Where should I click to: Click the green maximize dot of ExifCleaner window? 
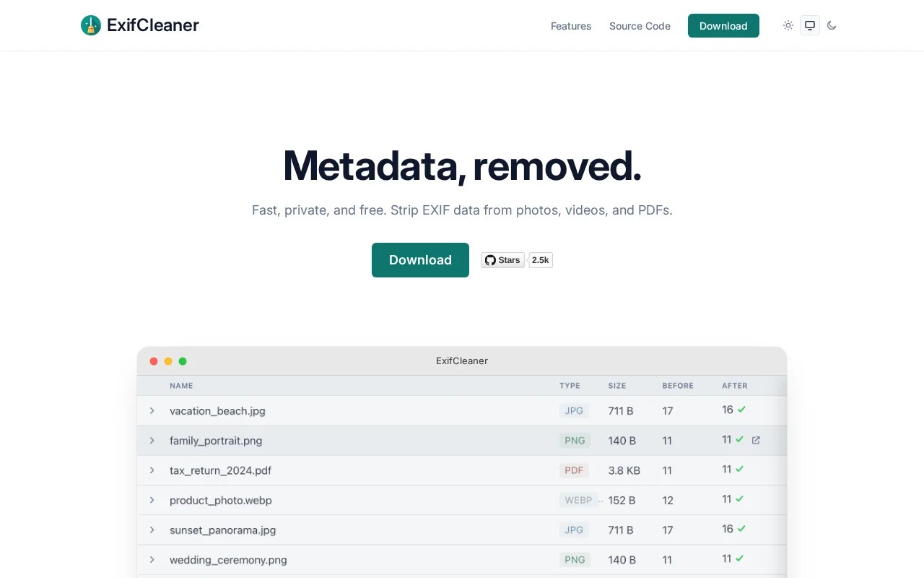click(183, 361)
